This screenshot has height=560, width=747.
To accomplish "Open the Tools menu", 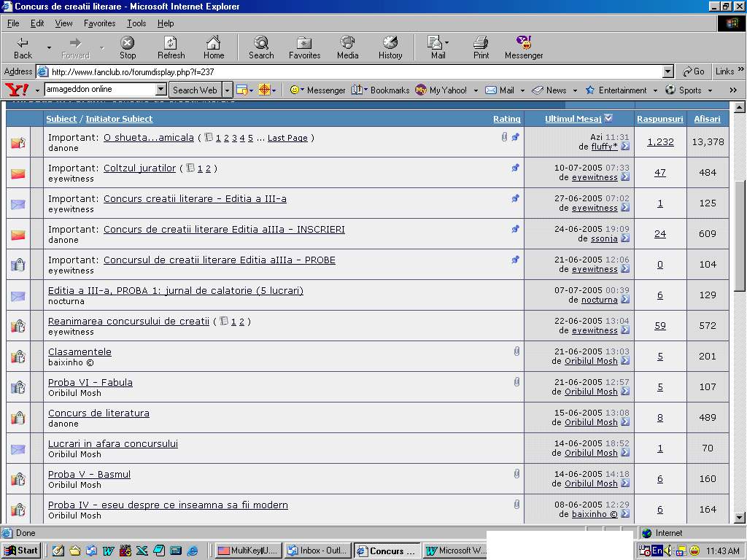I will 136,23.
